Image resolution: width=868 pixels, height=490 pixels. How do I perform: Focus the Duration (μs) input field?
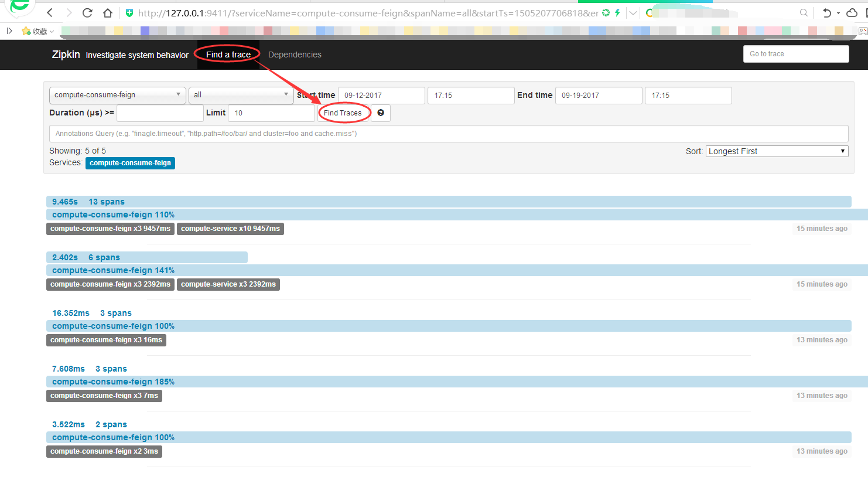coord(160,113)
